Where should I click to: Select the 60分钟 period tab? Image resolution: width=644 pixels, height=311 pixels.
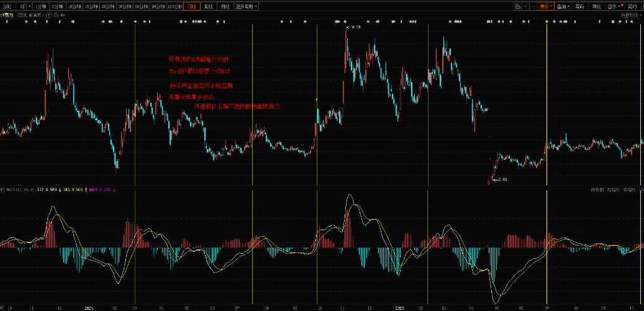point(142,7)
